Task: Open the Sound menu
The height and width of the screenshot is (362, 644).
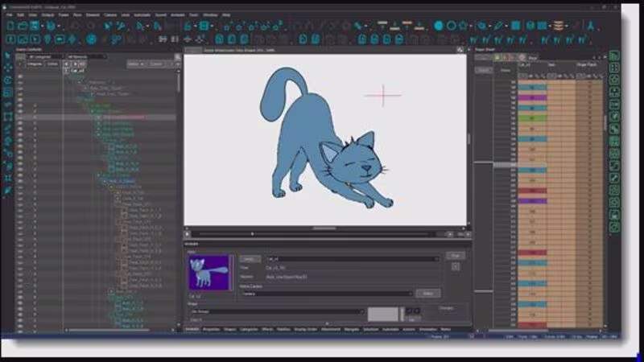Action: point(160,14)
